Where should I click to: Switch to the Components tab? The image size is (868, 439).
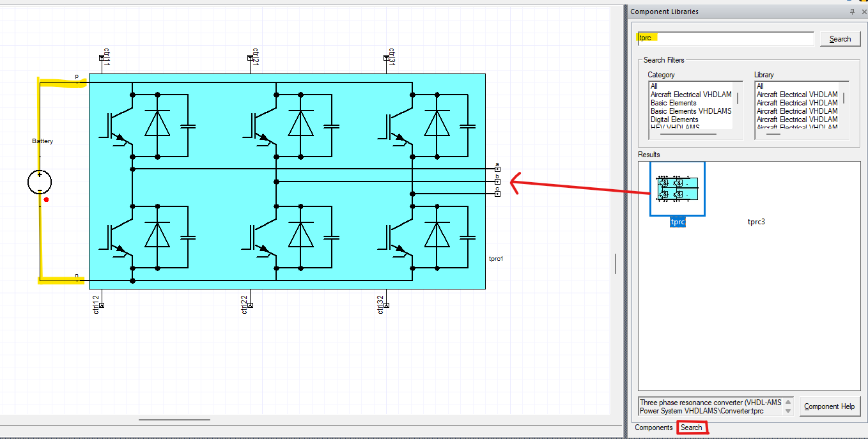click(653, 427)
